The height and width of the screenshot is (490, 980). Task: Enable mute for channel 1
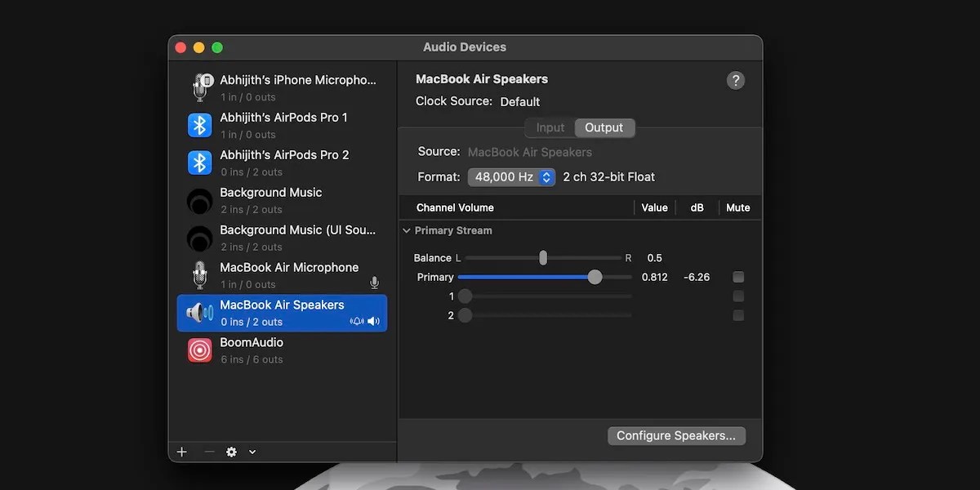click(737, 296)
